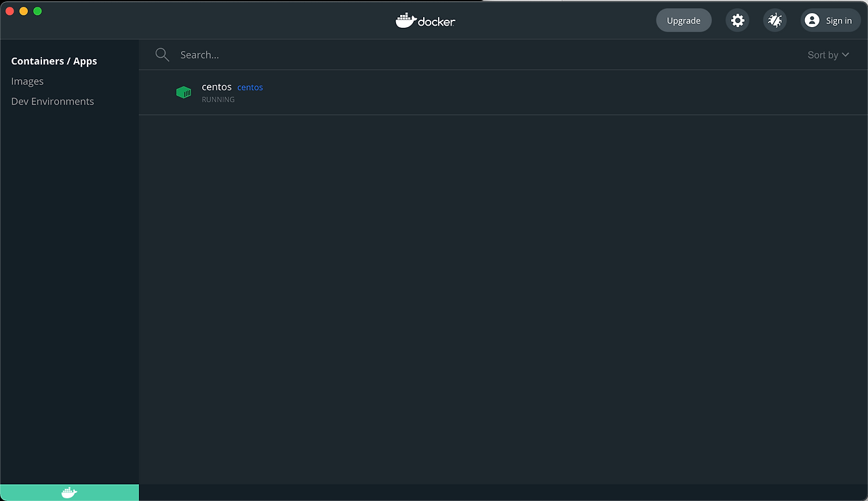868x501 pixels.
Task: Open Dev Environments section
Action: [52, 102]
